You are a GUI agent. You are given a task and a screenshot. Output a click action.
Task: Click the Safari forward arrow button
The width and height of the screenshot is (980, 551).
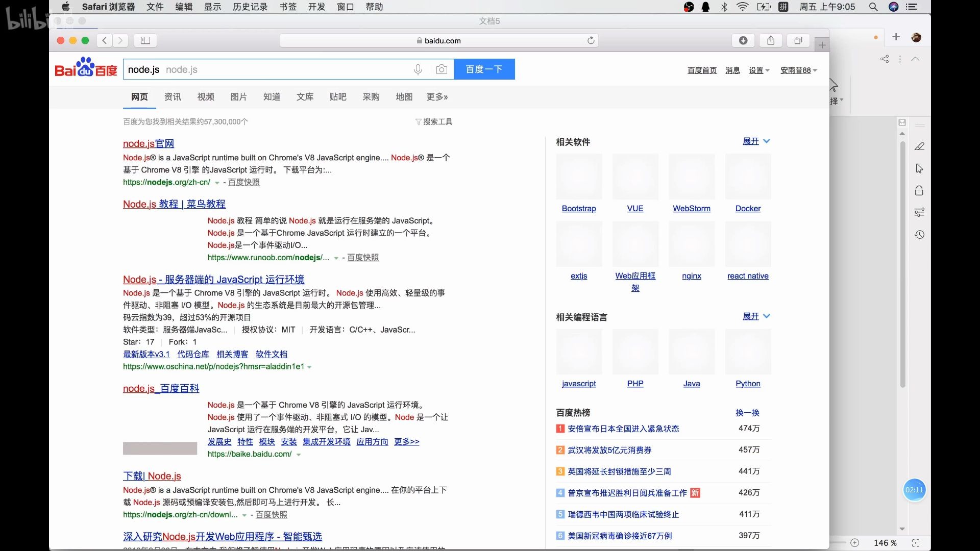120,40
